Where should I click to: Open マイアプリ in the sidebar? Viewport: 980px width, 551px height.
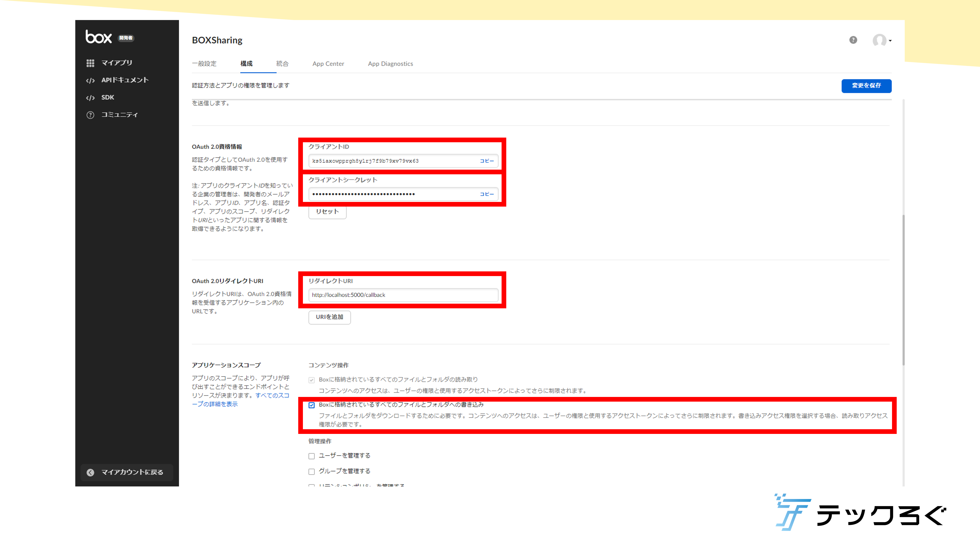click(117, 63)
